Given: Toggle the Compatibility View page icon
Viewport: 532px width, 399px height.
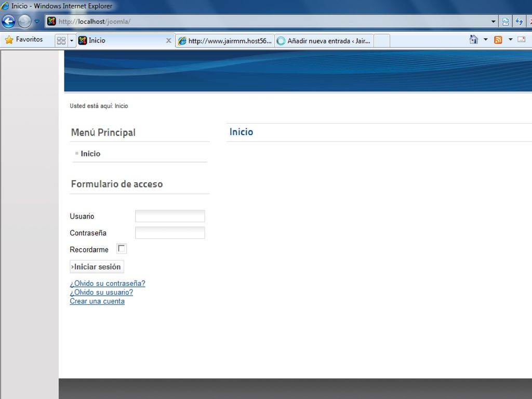Looking at the screenshot, I should [x=506, y=21].
